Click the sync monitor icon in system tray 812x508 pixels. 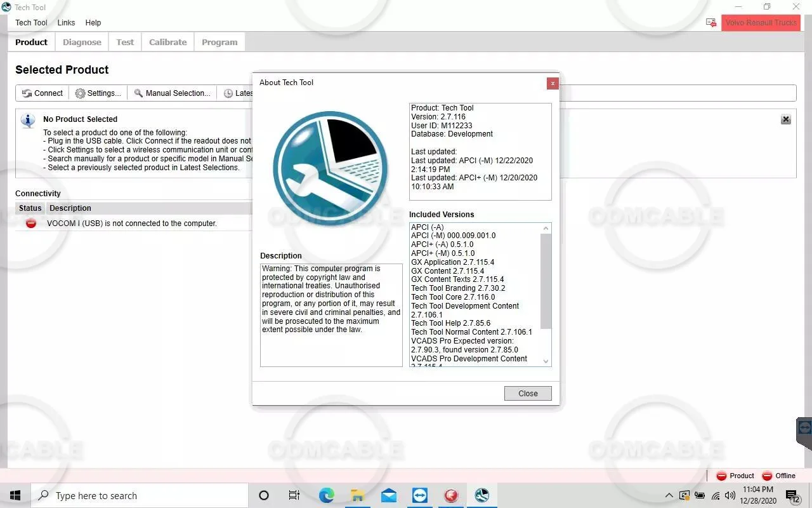coord(684,495)
